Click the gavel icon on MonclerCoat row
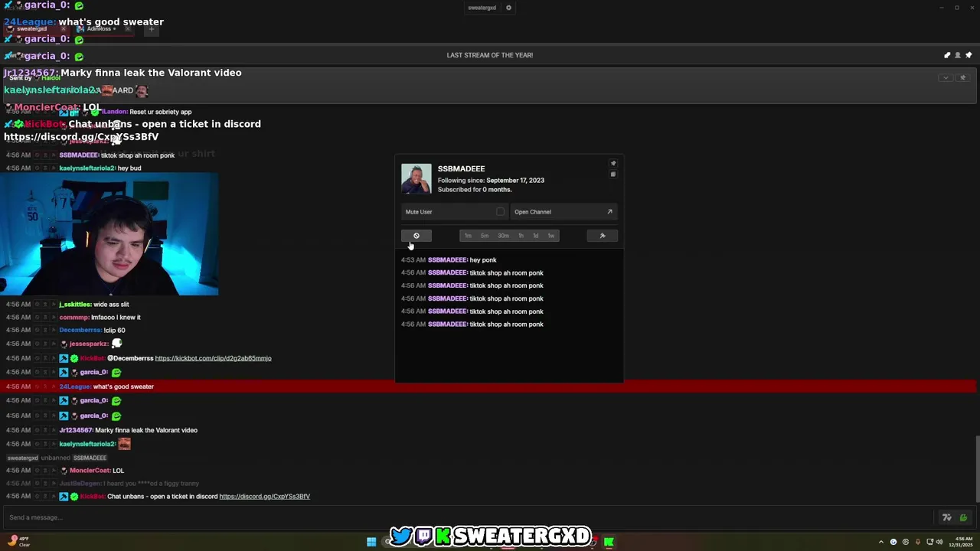 pyautogui.click(x=54, y=471)
